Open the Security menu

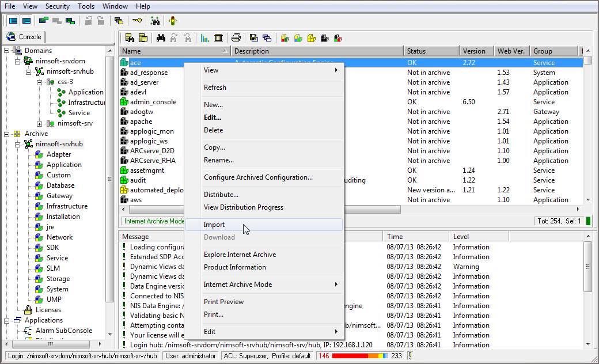point(57,6)
